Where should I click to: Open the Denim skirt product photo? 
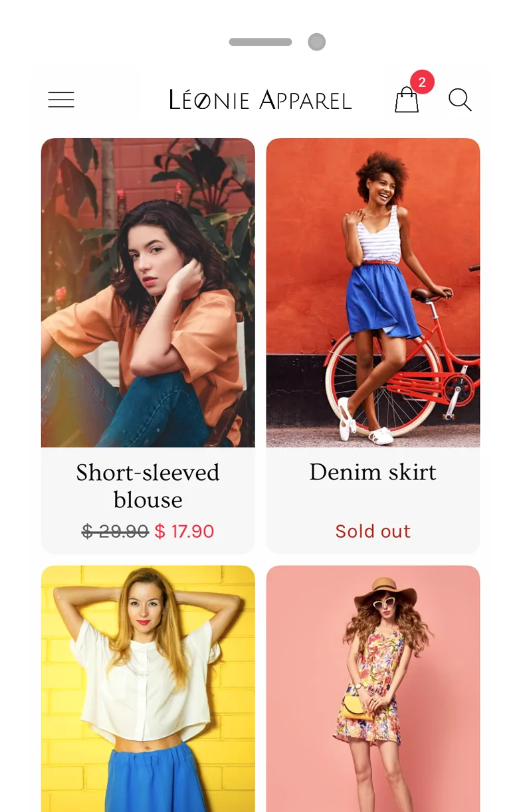373,292
